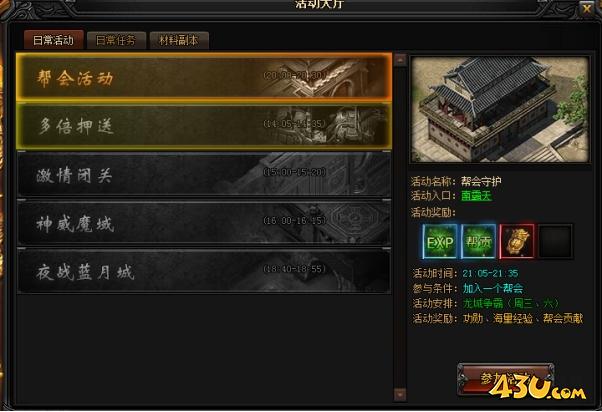Close the 活动大厅 window
The height and width of the screenshot is (412, 602).
click(x=587, y=8)
